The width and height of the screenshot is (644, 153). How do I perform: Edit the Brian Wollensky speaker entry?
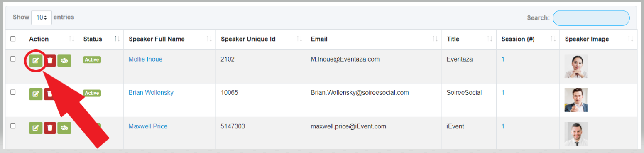pos(36,94)
